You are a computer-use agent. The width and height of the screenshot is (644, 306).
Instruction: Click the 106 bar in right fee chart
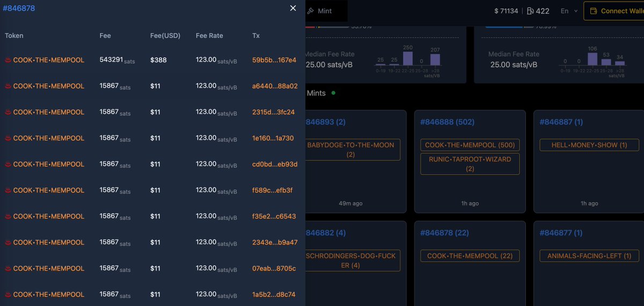[x=592, y=58]
